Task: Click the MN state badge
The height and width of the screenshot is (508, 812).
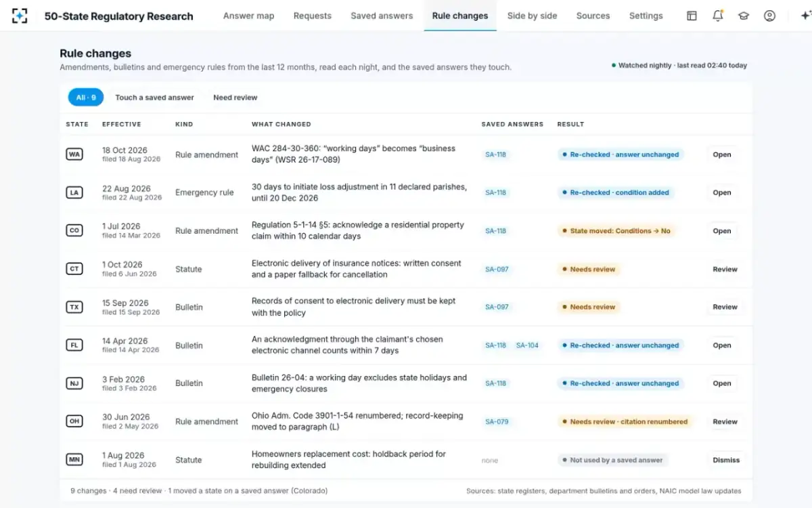Action: coord(74,460)
